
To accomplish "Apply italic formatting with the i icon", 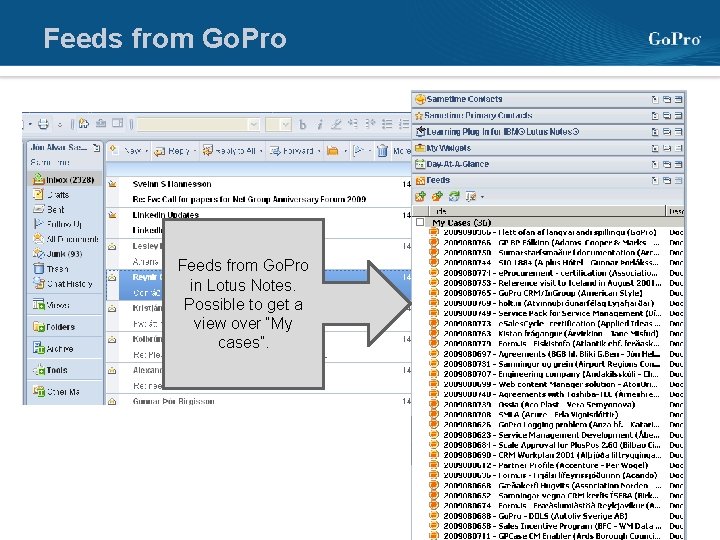I will [x=320, y=124].
